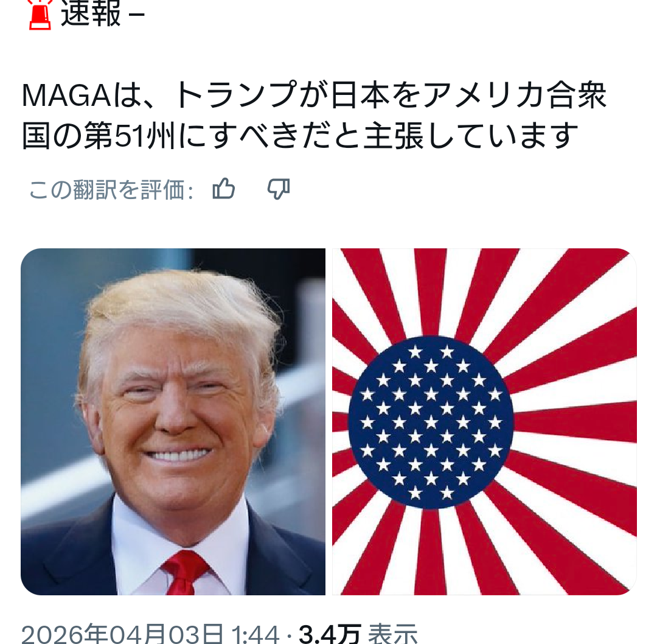The width and height of the screenshot is (657, 644).
Task: Click the アメリカ合衆 text in post
Action: coord(515,95)
